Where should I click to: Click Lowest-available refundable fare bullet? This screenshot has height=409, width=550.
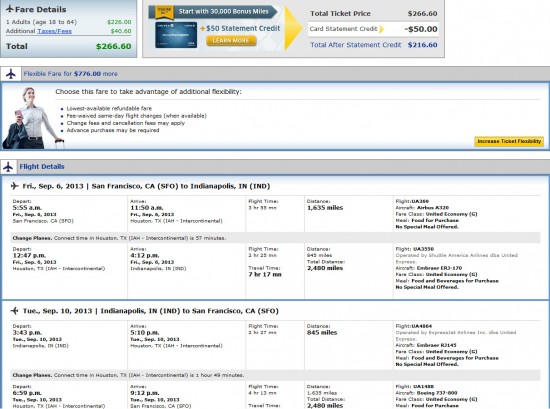coord(109,109)
